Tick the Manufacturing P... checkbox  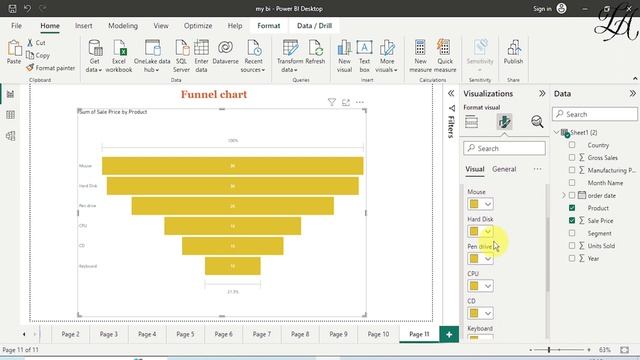[x=572, y=170]
